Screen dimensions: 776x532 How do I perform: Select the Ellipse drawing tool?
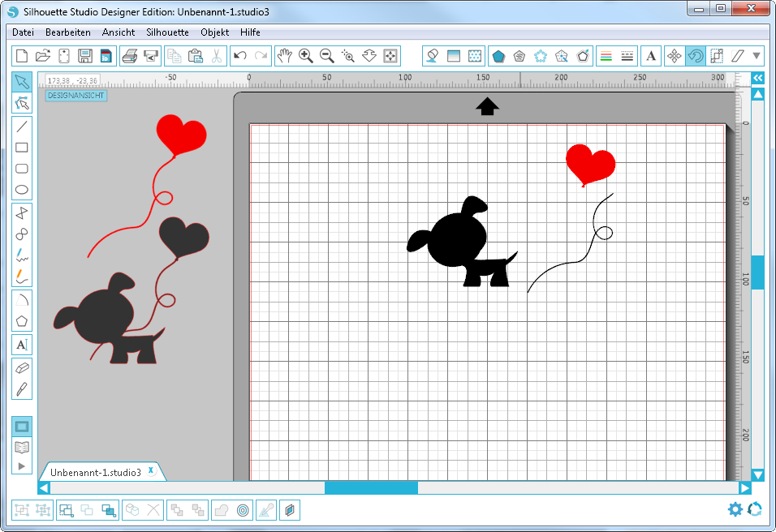coord(23,191)
